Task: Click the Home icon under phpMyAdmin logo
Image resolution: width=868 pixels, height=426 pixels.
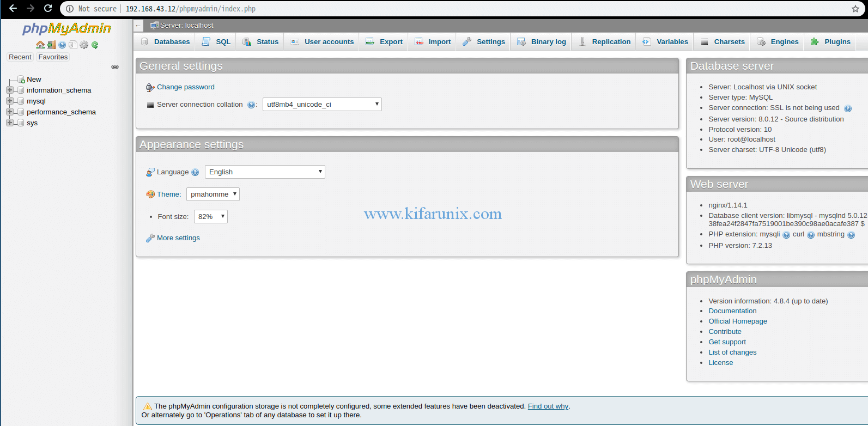Action: click(40, 45)
